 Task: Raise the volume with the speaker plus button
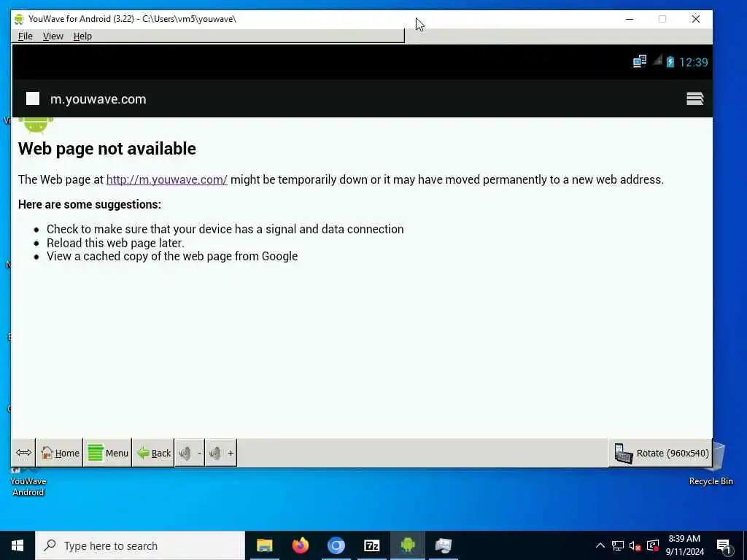221,453
